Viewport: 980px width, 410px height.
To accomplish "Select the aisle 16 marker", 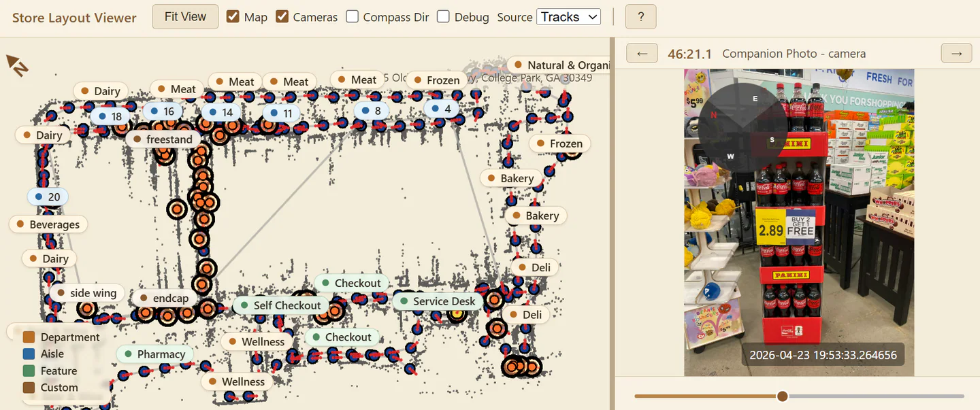I will pyautogui.click(x=163, y=111).
